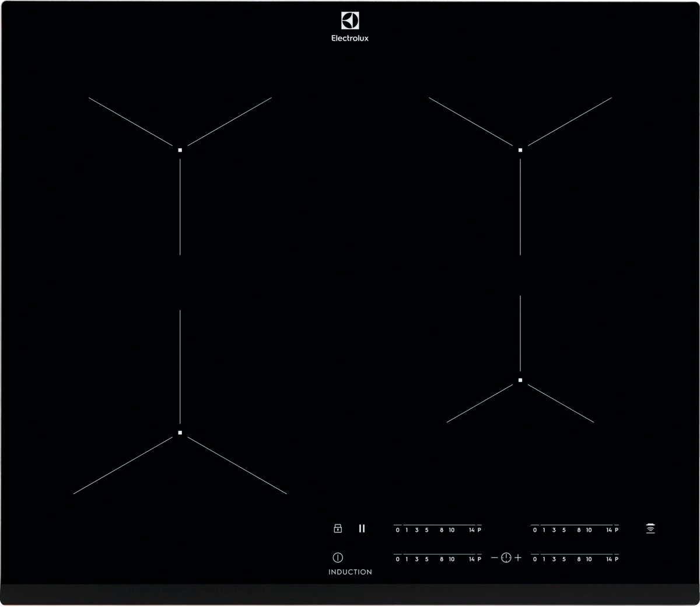Set top-right heat slider to level 14

(608, 529)
